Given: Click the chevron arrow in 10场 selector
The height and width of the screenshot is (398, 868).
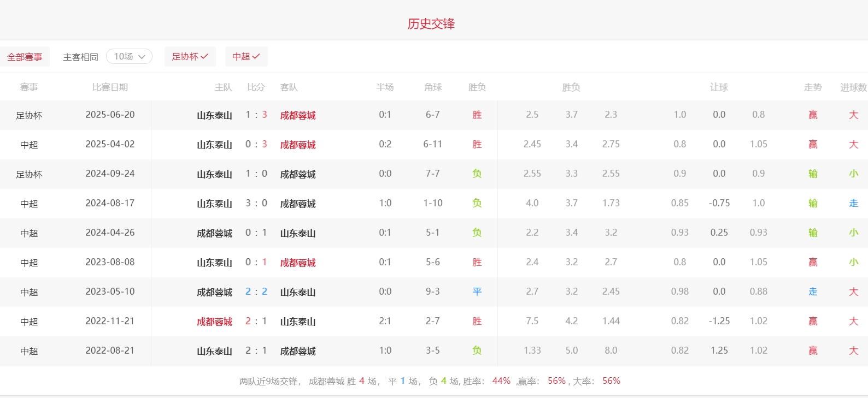Looking at the screenshot, I should coord(142,57).
